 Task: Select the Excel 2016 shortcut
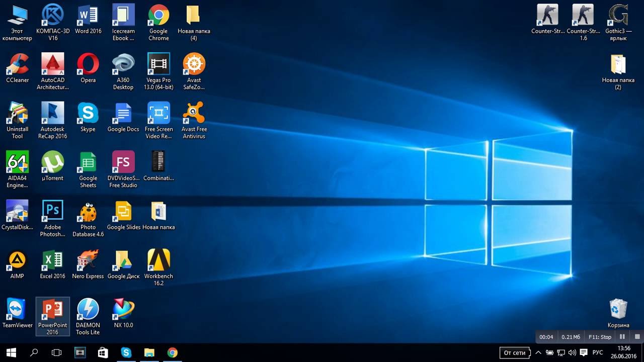(53, 264)
